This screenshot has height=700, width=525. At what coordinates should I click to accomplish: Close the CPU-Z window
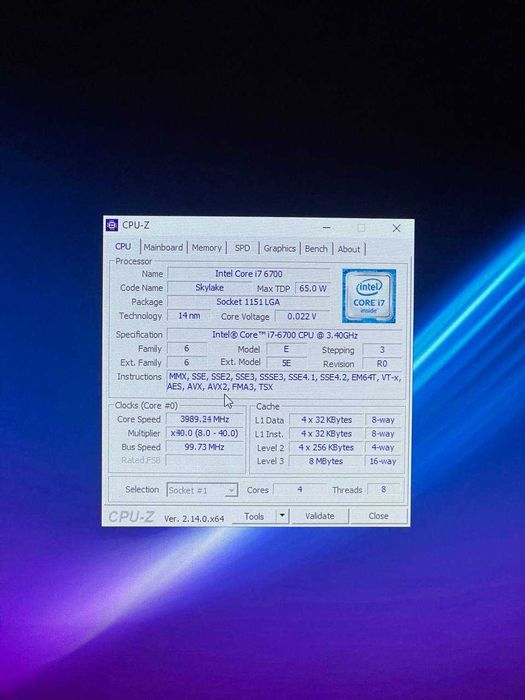[x=396, y=228]
